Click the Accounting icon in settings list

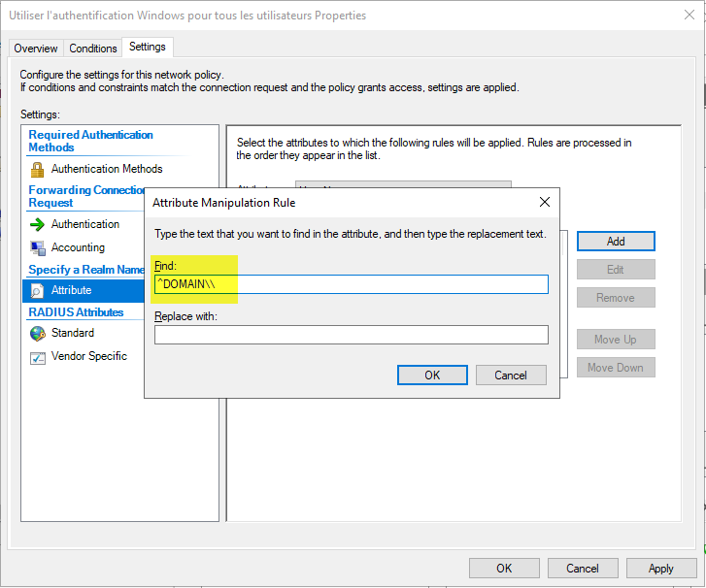pyautogui.click(x=38, y=248)
